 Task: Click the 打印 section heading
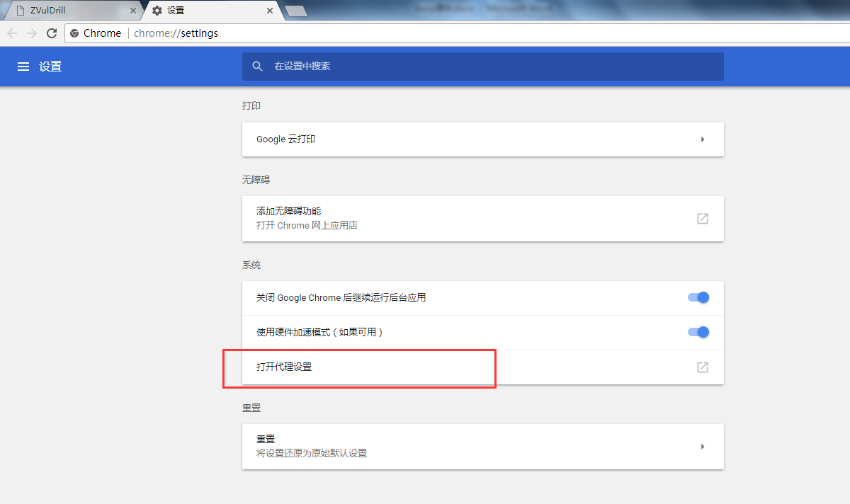click(251, 105)
